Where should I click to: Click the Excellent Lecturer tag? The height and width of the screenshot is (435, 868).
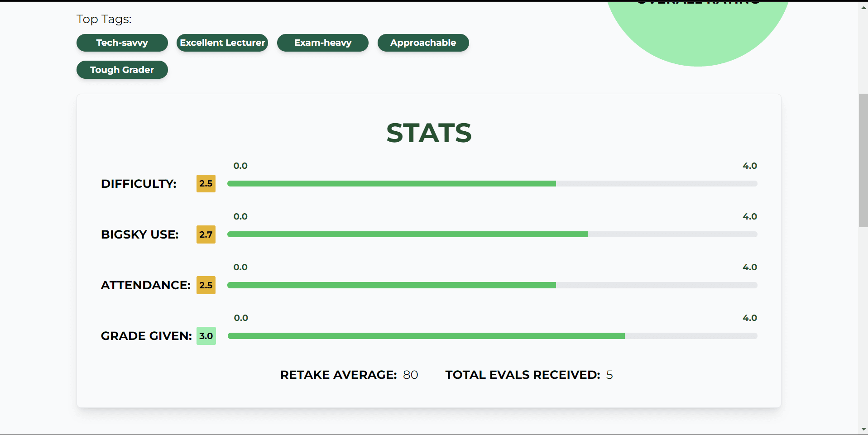click(x=222, y=43)
